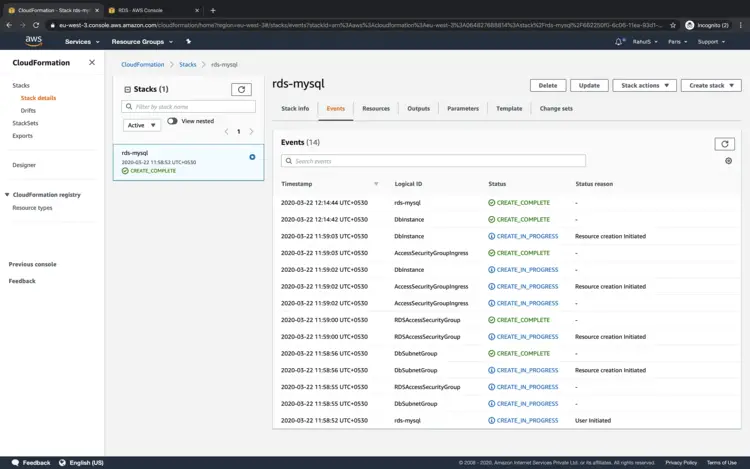
Task: Click timestamp "2020-03-22 12:14:44 UTC+0530"
Action: (324, 203)
